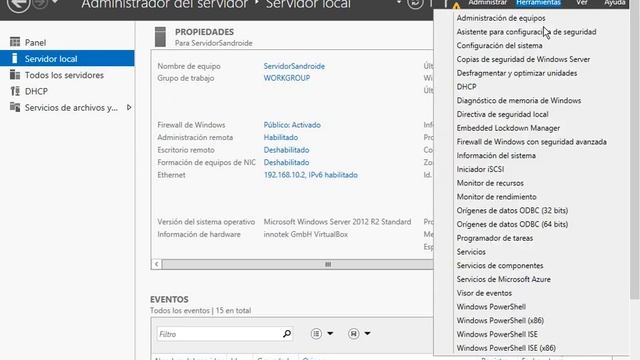Choose DHCP in the Herramientas menu
The width and height of the screenshot is (640, 360).
[466, 87]
